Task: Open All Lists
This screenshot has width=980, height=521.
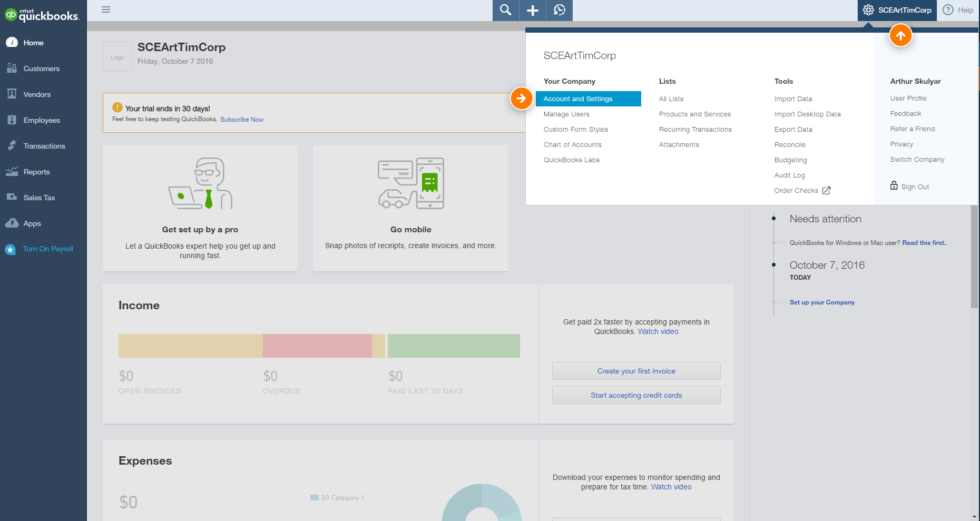Action: click(x=671, y=99)
